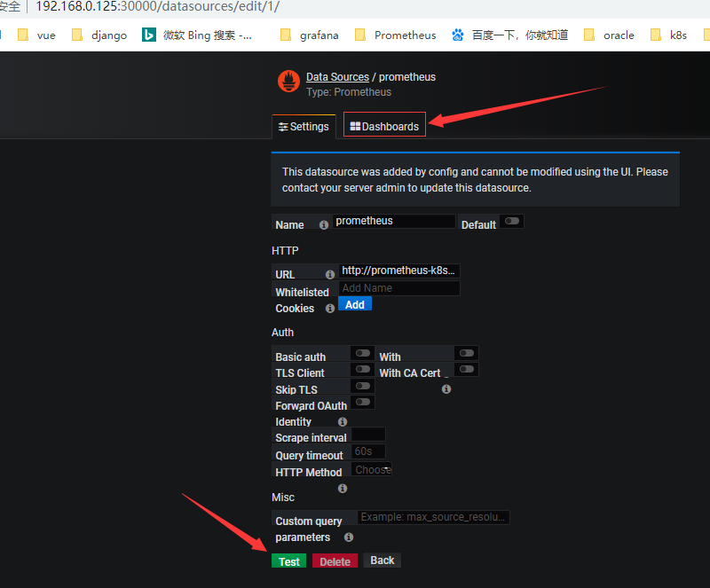The image size is (710, 588).
Task: Click the Prometheus flame logo icon
Action: (288, 82)
